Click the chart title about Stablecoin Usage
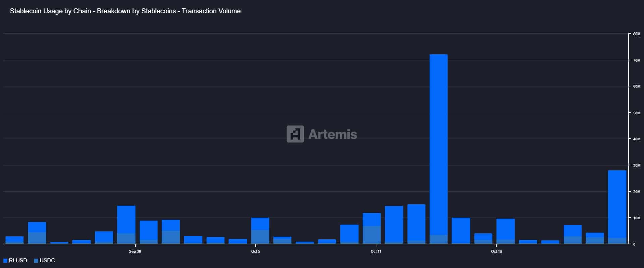The height and width of the screenshot is (268, 644). [x=125, y=11]
